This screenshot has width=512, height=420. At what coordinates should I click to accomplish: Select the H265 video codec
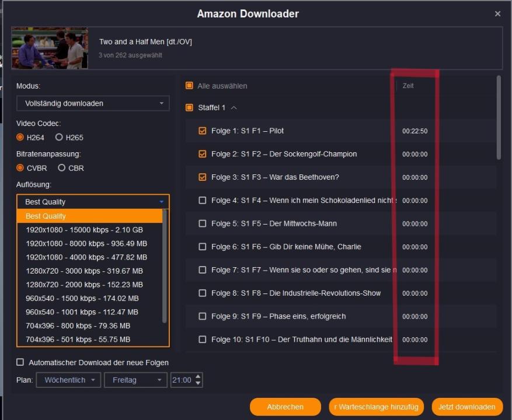point(59,138)
